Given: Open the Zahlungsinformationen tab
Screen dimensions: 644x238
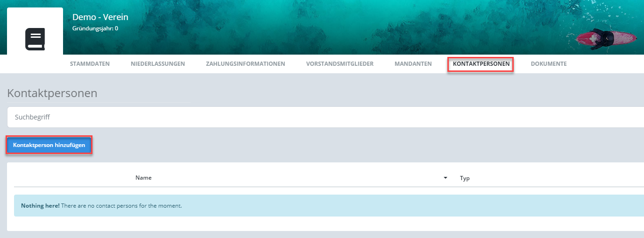Looking at the screenshot, I should [x=245, y=64].
